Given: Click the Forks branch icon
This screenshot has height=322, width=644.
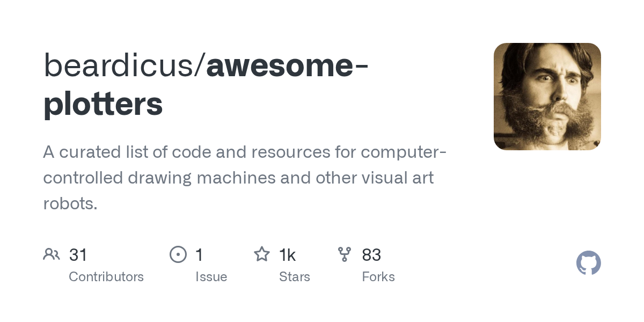Looking at the screenshot, I should [x=345, y=254].
